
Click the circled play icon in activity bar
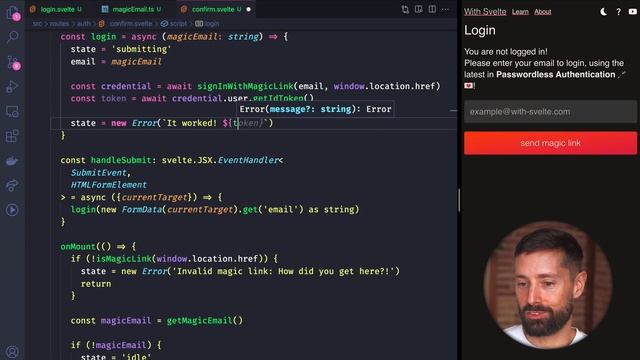12,210
